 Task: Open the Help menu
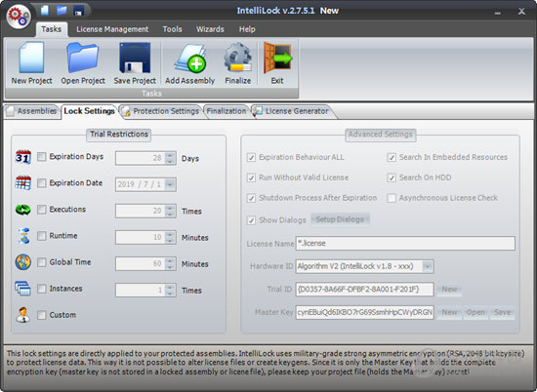click(x=247, y=29)
